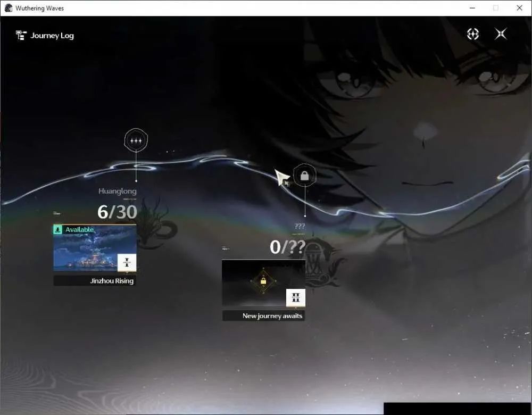Select the locked timeline node with padlock
This screenshot has height=415, width=532.
tap(305, 176)
